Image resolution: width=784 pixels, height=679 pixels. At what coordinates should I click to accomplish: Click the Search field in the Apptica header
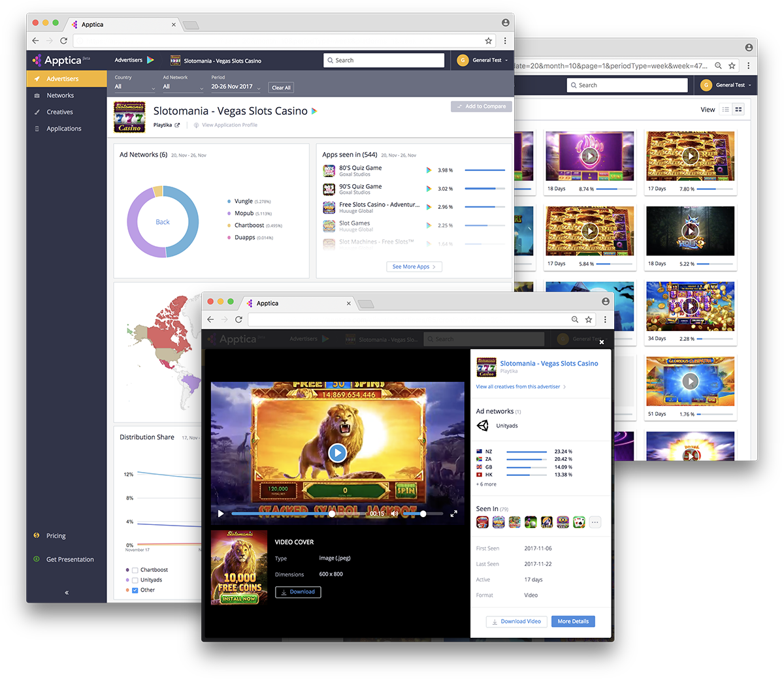384,60
